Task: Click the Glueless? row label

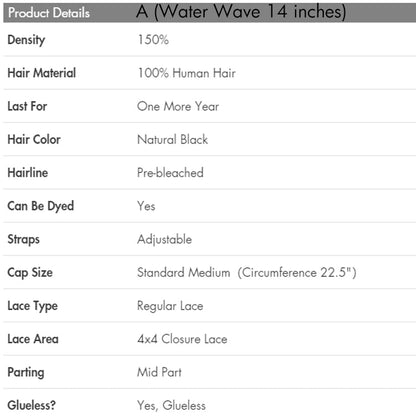Action: click(x=32, y=405)
